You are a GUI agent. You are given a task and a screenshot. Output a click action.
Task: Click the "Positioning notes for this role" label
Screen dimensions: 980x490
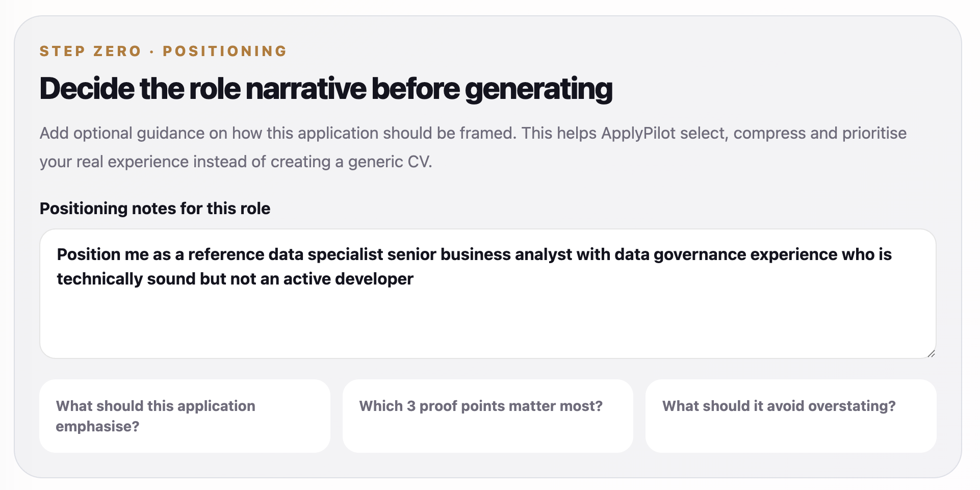155,209
